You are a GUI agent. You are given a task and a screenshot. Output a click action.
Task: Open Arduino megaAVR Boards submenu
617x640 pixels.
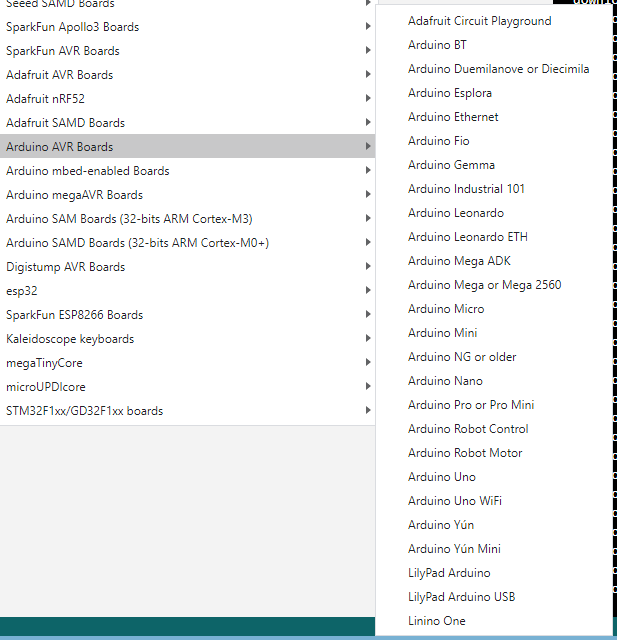(x=187, y=195)
